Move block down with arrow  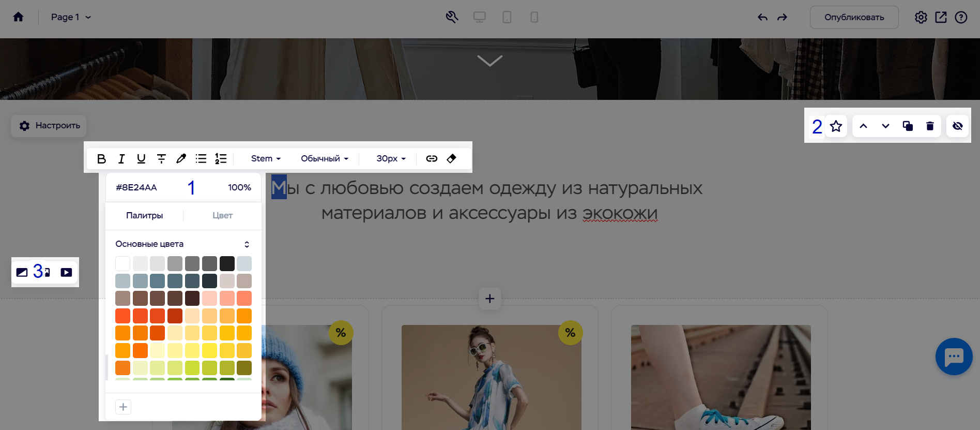(885, 126)
